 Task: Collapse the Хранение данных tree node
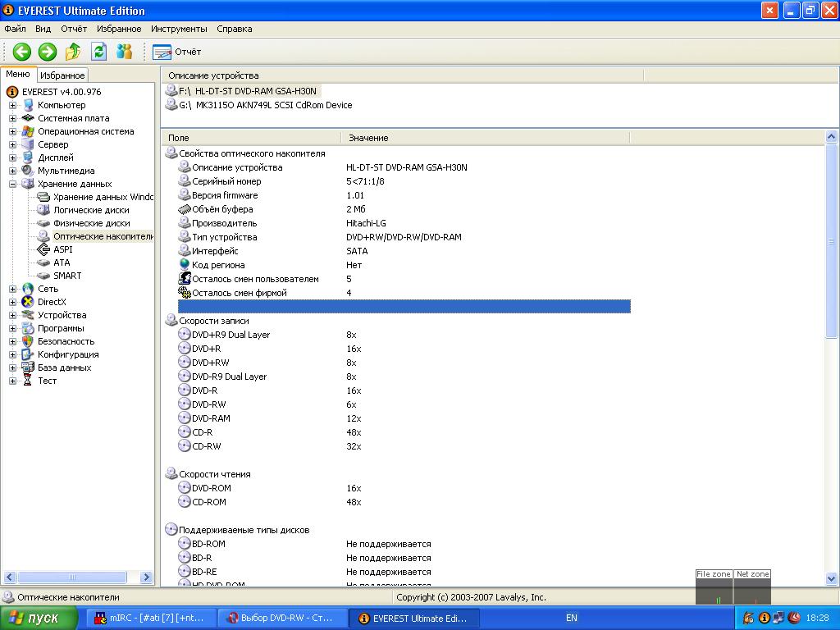click(12, 184)
